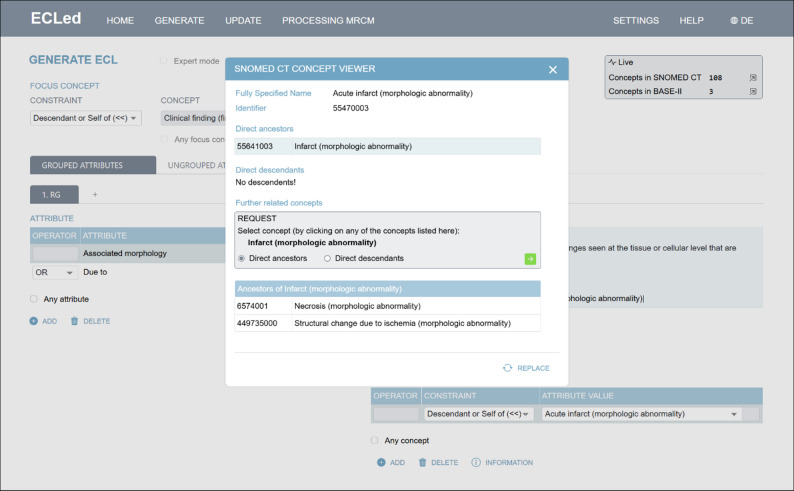This screenshot has height=491, width=794.
Task: Expand the OR operator dropdown
Action: pyautogui.click(x=55, y=272)
